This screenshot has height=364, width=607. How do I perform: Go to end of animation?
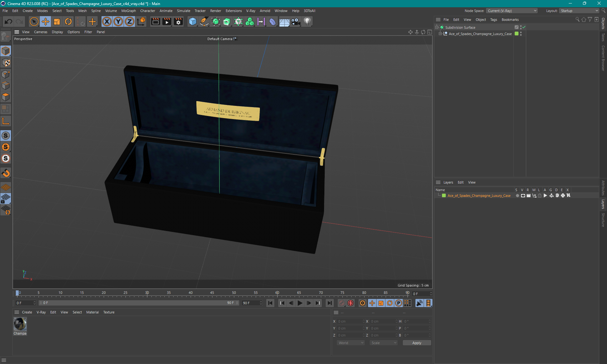pos(330,303)
